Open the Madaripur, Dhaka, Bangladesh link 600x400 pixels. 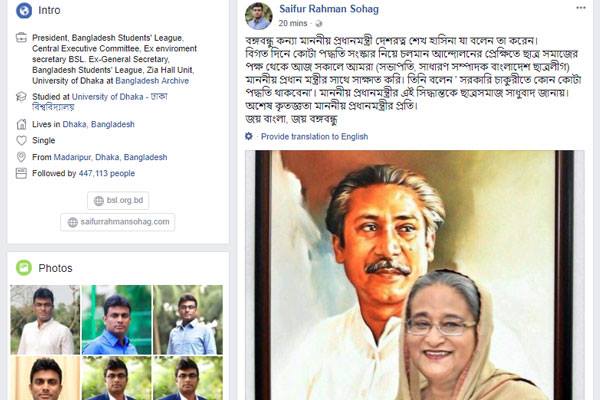click(110, 157)
